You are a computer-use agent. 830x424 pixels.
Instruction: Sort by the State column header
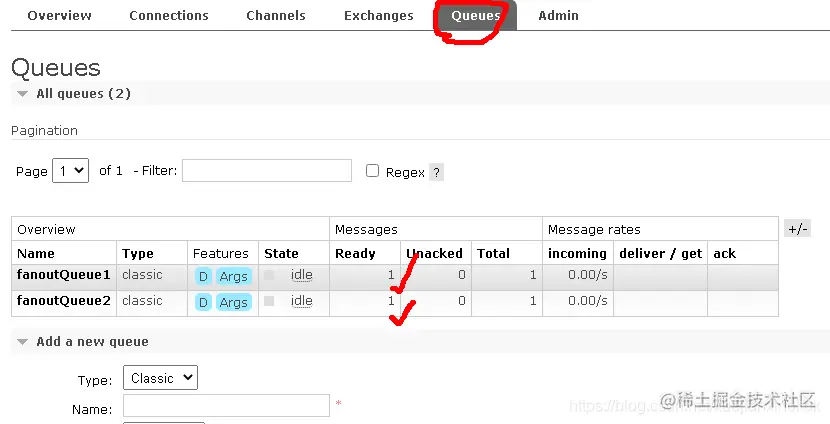[x=281, y=254]
